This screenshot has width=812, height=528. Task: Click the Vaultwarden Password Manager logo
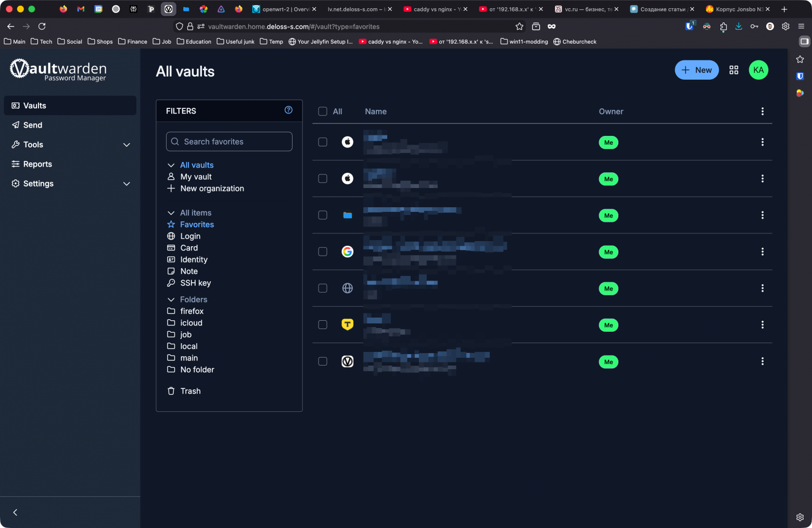point(58,69)
